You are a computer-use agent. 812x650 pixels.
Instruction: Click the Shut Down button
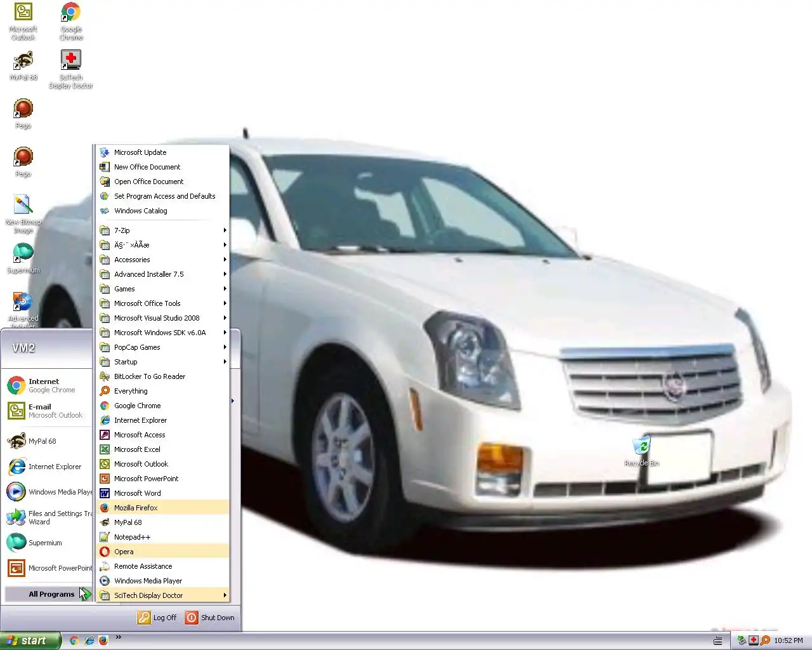point(210,618)
